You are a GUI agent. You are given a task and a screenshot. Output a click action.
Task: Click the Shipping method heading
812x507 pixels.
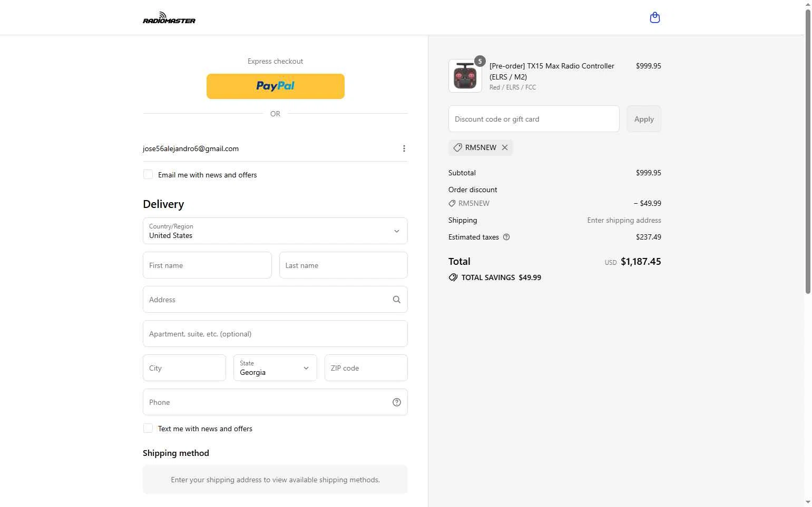[x=176, y=453]
